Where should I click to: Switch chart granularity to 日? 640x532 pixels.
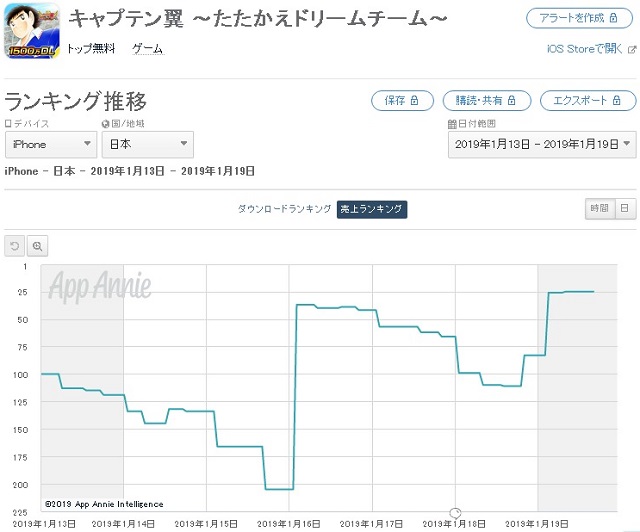[625, 209]
